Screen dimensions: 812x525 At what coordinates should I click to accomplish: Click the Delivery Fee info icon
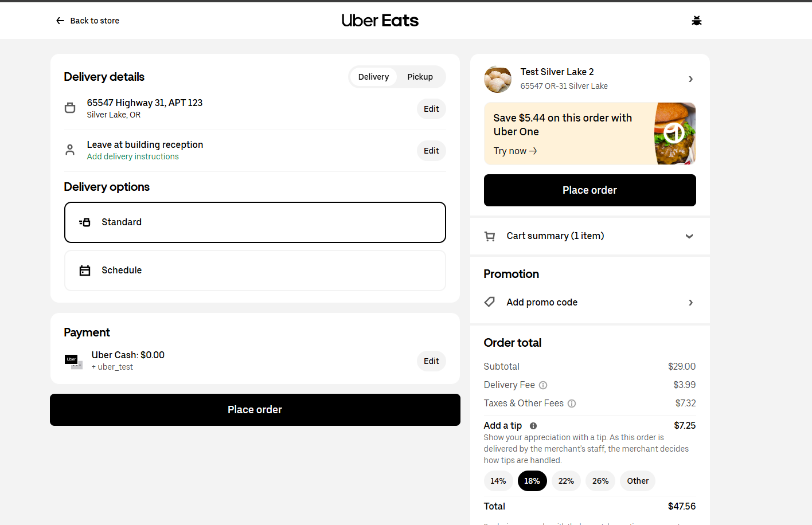click(543, 385)
